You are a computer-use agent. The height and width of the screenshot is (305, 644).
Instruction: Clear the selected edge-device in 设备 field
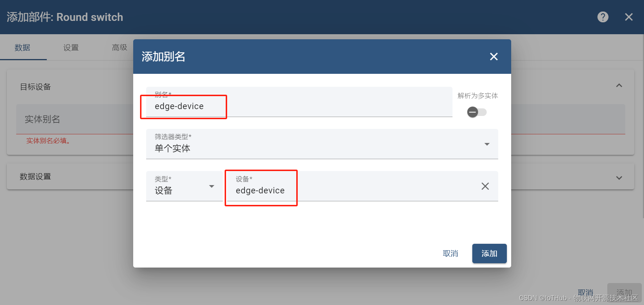(x=485, y=186)
